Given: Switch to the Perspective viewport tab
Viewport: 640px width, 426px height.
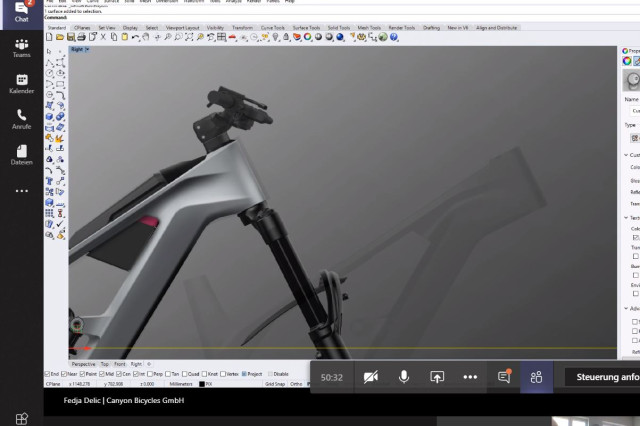Looking at the screenshot, I should pos(83,364).
